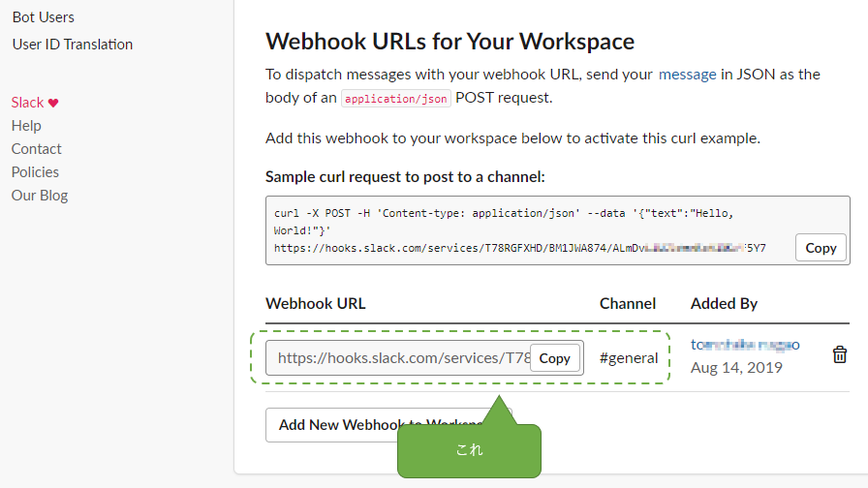Delete the #general webhook with trash icon
This screenshot has width=868, height=488.
pyautogui.click(x=840, y=354)
